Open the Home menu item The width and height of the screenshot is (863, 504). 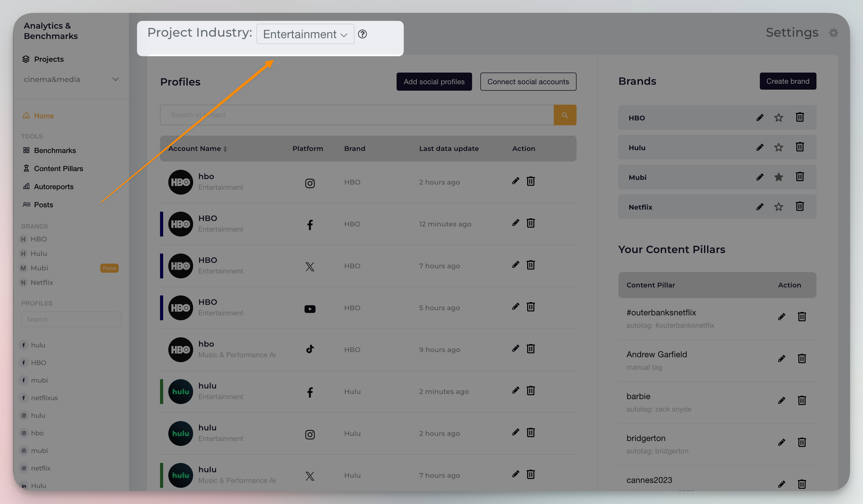[38, 116]
